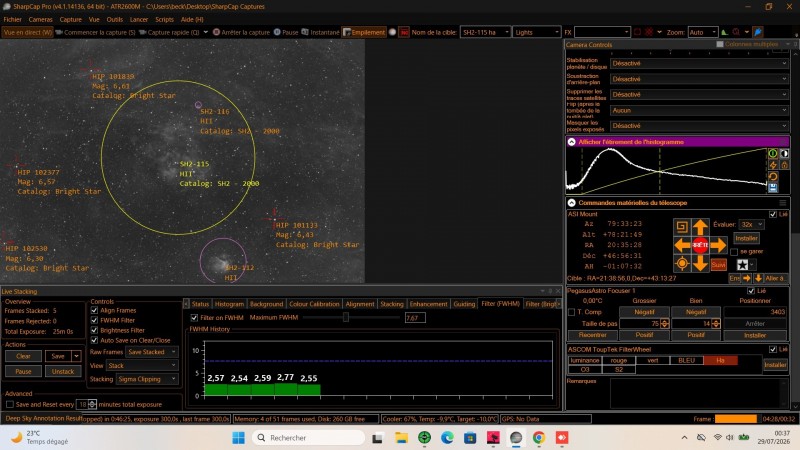Click the spiral search icon in mount controls
Viewport: 800px width, 450px height.
pyautogui.click(x=682, y=227)
